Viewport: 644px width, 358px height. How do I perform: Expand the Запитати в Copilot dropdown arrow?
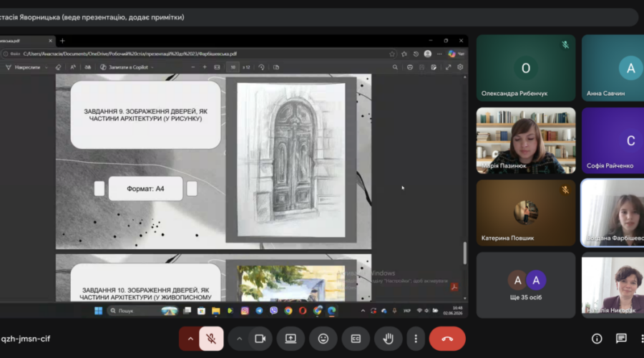tap(152, 67)
